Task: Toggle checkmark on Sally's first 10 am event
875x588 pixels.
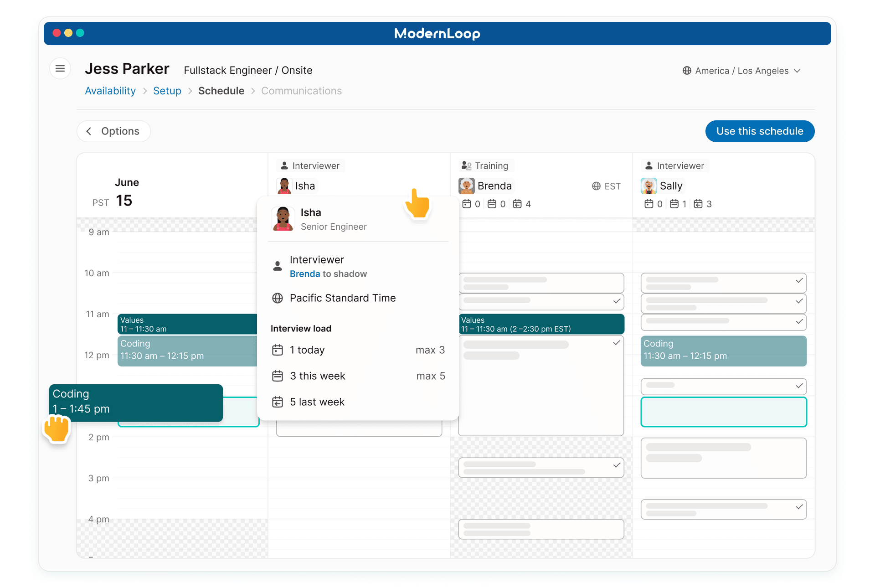Action: pyautogui.click(x=799, y=281)
